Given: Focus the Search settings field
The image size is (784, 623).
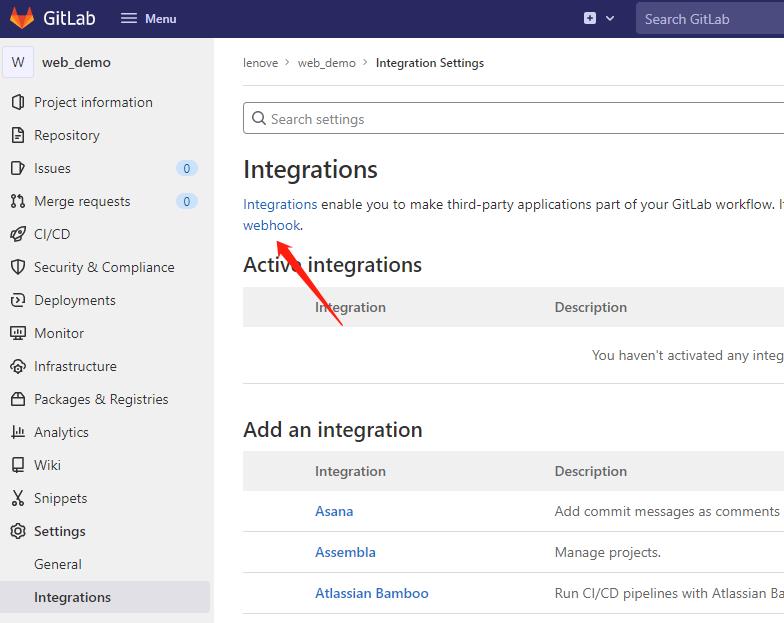Looking at the screenshot, I should click(514, 118).
